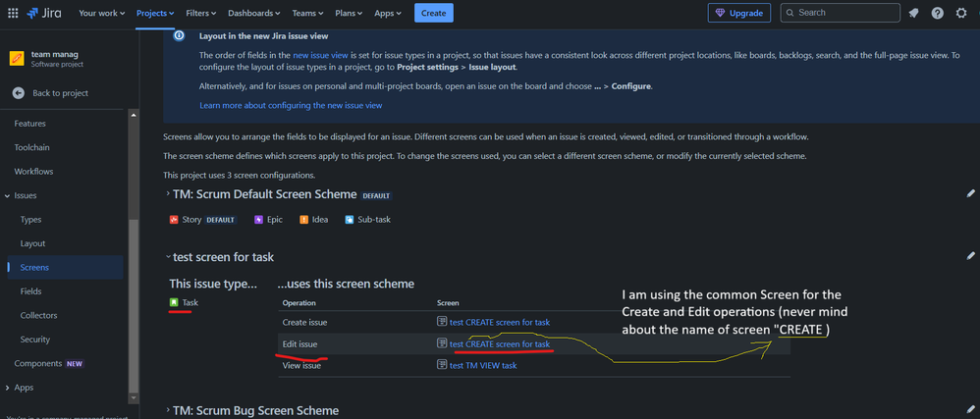Click the Epic issue type icon
The width and height of the screenshot is (980, 419).
coord(259,220)
